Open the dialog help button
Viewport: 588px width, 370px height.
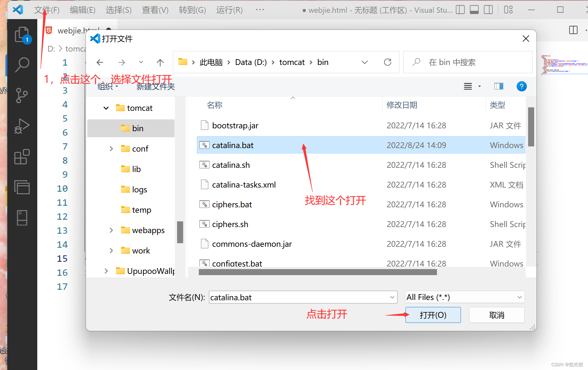pos(521,86)
